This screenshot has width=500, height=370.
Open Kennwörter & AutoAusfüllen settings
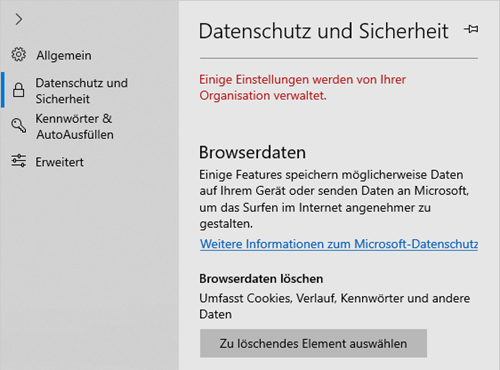tap(75, 126)
